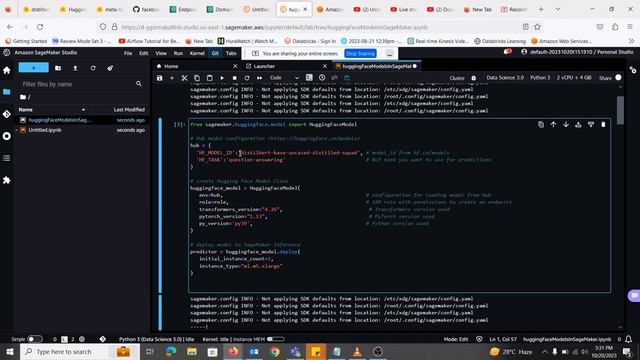Select the Untitled.ipynb file
Image resolution: width=640 pixels, height=360 pixels.
coord(82,130)
